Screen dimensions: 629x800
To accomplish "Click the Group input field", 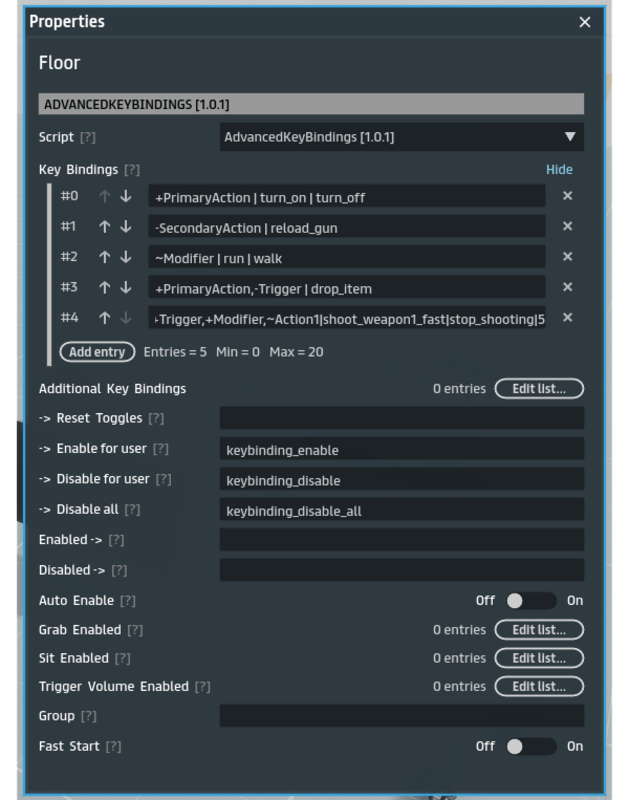I will pos(401,716).
